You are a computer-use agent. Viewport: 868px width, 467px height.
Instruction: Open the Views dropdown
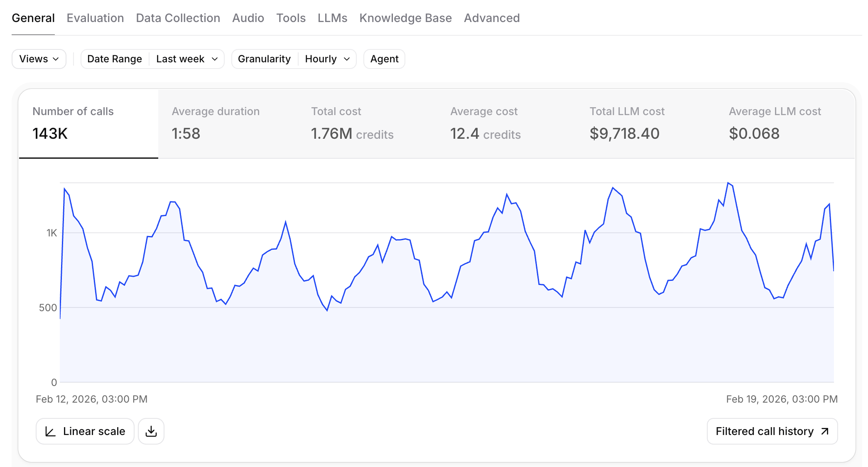(39, 59)
